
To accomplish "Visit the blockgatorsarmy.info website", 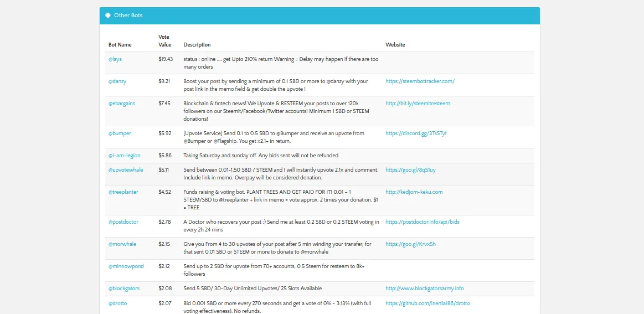I will click(x=425, y=289).
